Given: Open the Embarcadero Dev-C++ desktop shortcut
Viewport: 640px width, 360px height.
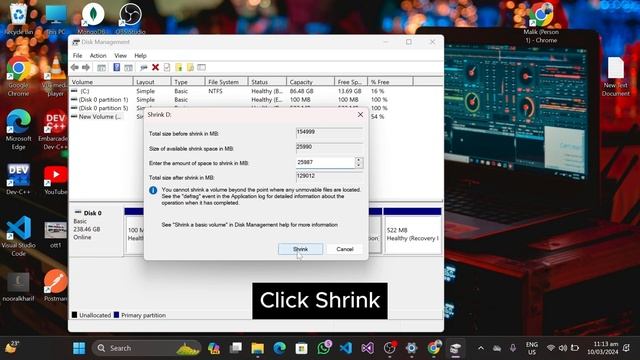Looking at the screenshot, I should coord(54,129).
